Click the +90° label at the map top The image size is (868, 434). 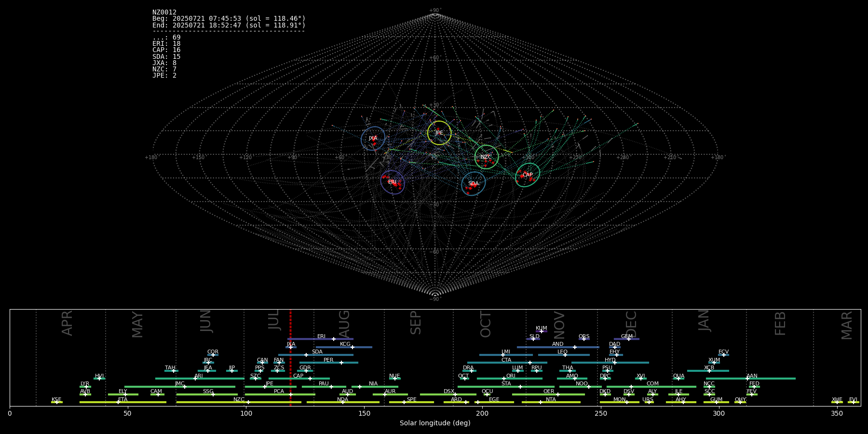[434, 11]
